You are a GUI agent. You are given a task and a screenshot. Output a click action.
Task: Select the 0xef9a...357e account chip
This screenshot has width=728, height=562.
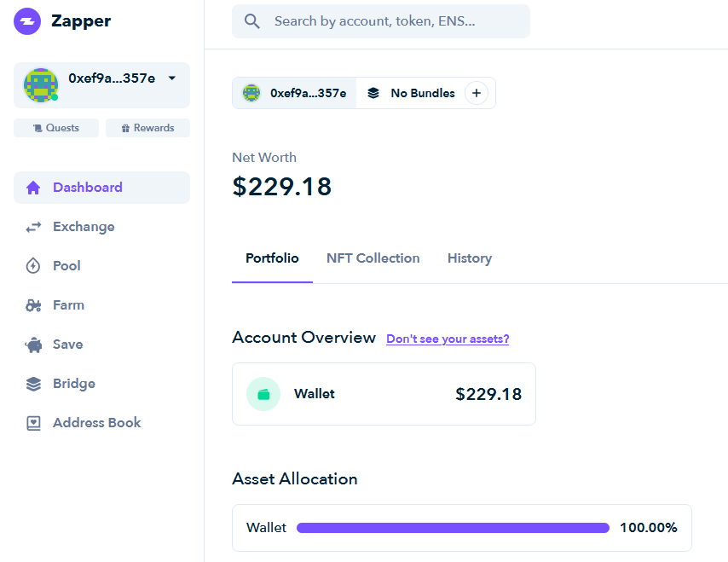(x=293, y=92)
